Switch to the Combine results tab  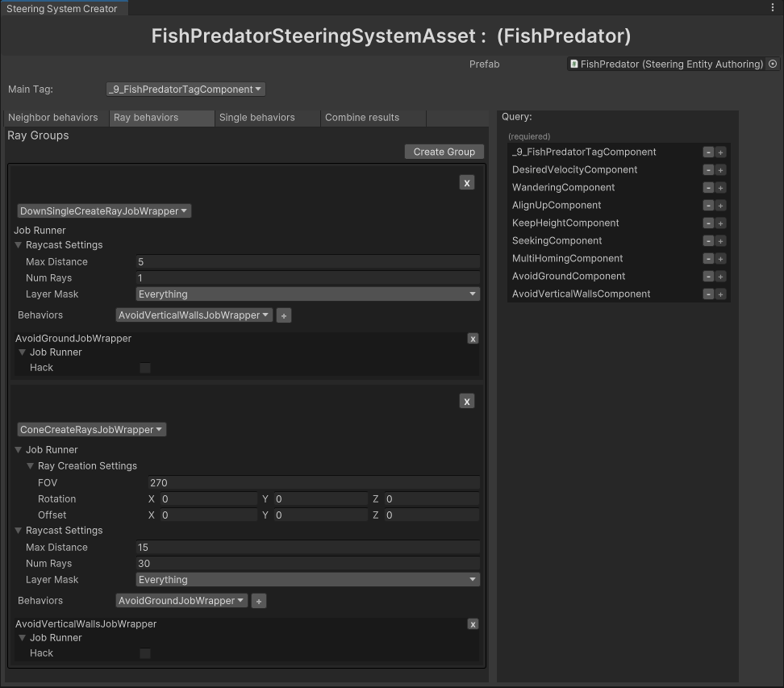tap(362, 118)
